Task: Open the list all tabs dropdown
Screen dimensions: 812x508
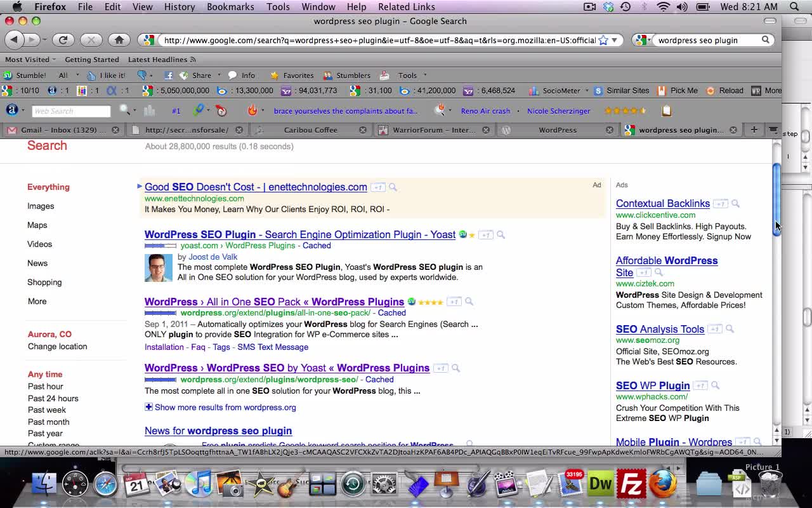Action: (x=773, y=130)
